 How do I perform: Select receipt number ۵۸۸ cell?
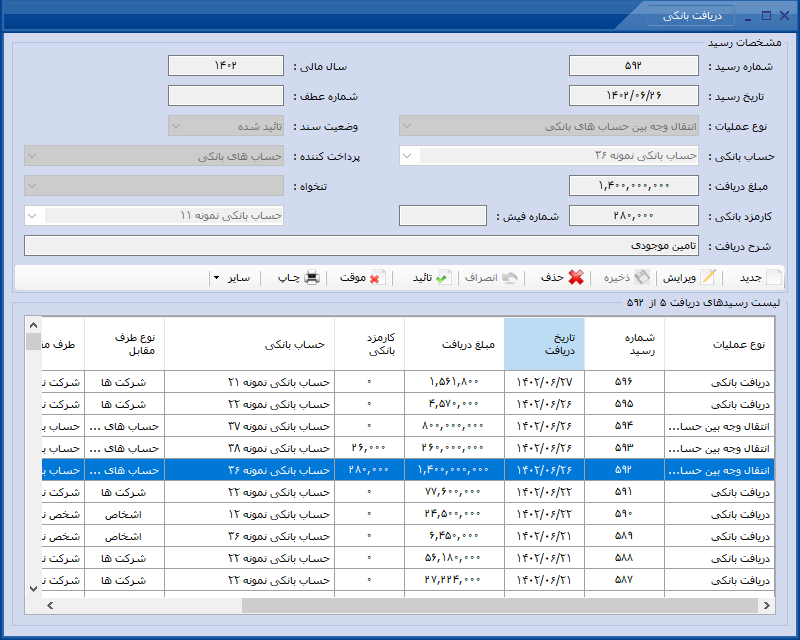coord(624,558)
